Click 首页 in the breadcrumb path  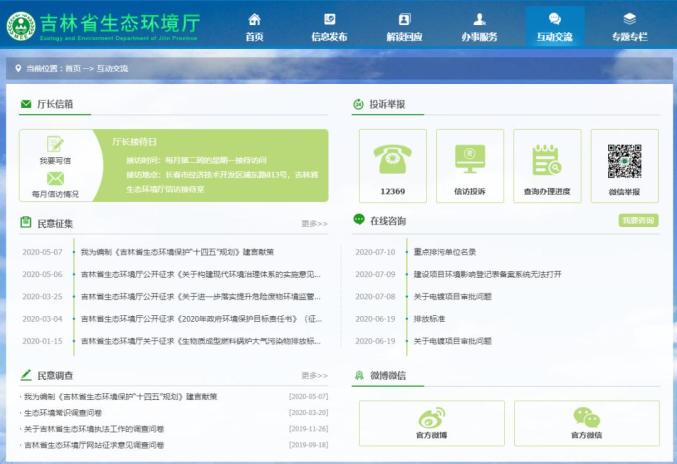pos(73,68)
